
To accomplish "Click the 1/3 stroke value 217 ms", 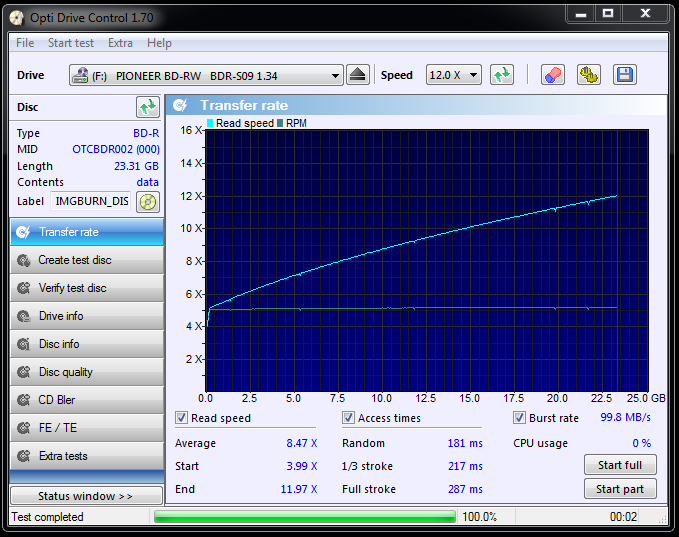I will (466, 466).
